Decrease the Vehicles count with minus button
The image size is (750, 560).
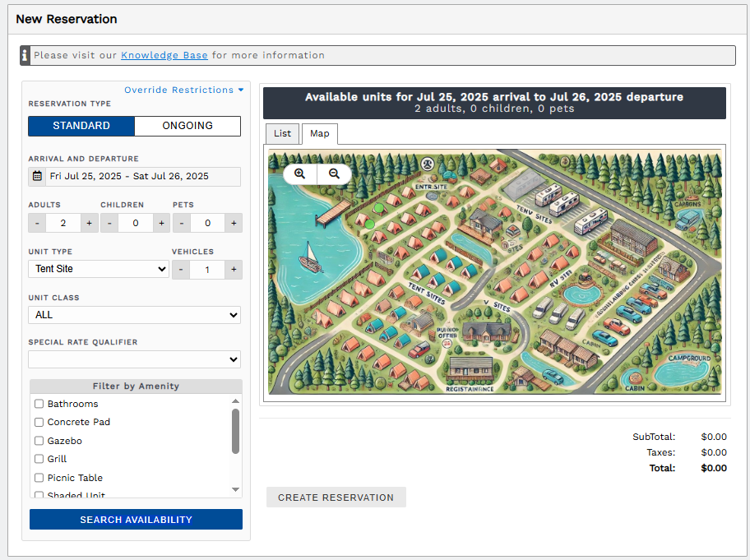point(180,269)
